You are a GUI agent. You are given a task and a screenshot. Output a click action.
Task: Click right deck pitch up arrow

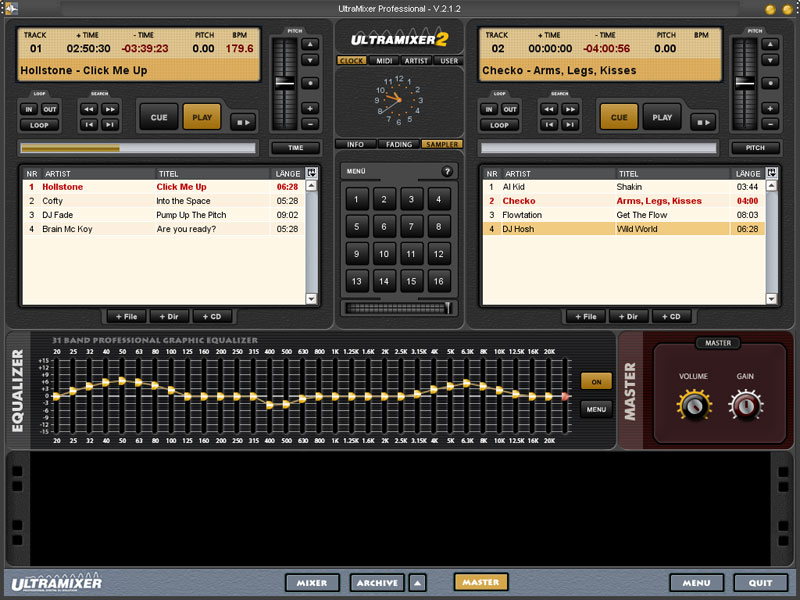[x=770, y=44]
